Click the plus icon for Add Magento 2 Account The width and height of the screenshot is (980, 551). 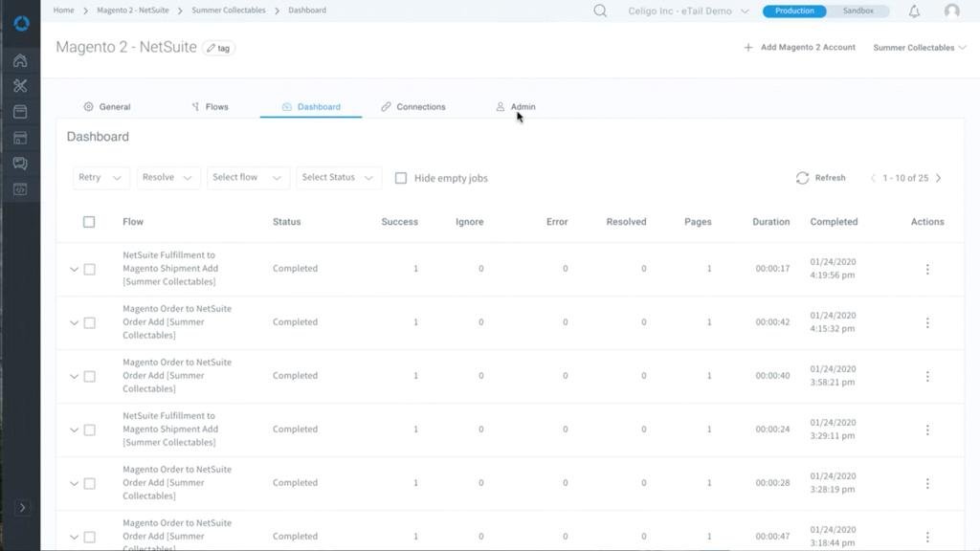tap(748, 48)
